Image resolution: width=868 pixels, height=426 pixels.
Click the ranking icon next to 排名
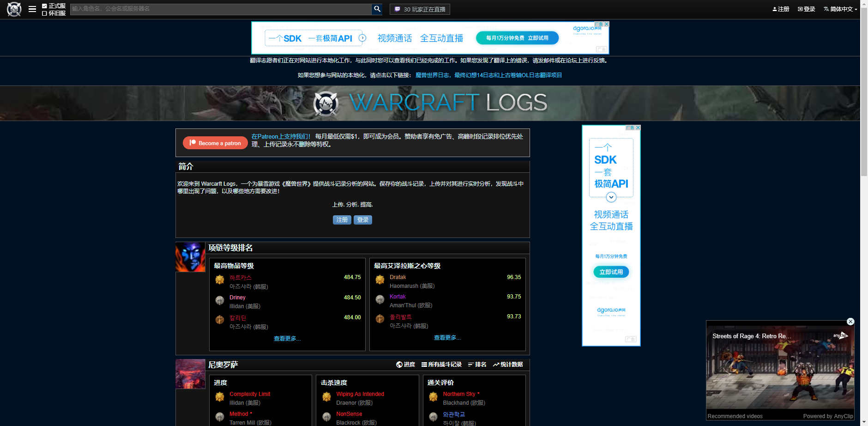click(471, 365)
